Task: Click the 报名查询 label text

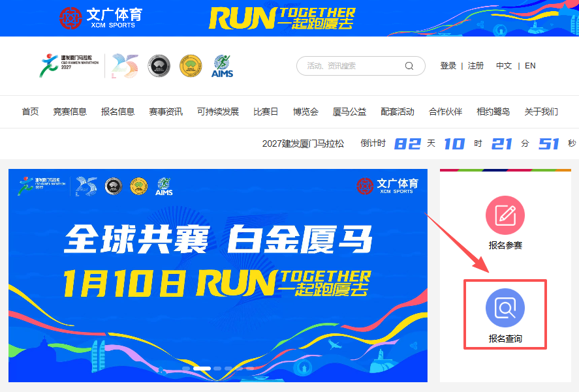Action: point(505,339)
